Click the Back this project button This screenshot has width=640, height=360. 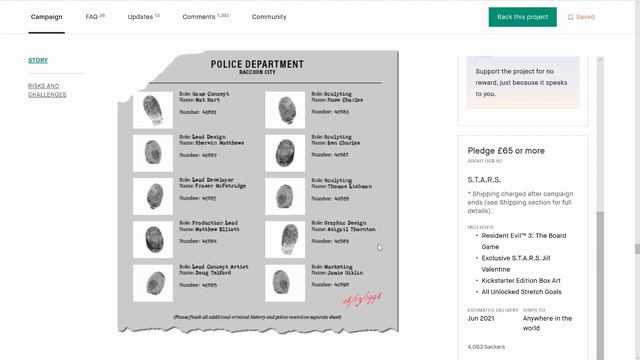point(522,17)
